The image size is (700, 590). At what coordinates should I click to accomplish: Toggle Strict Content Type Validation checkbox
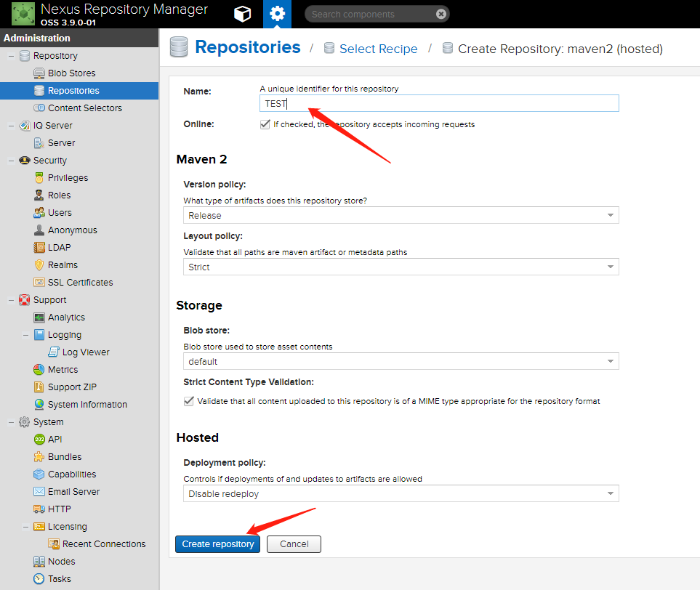point(188,401)
